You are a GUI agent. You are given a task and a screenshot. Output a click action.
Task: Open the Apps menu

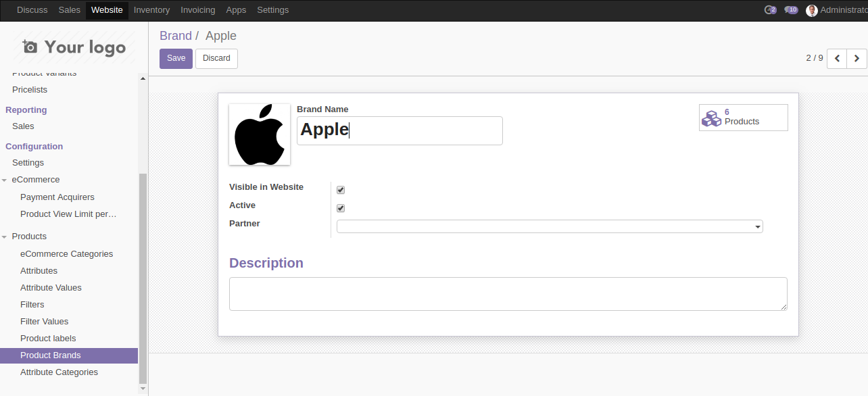(236, 10)
